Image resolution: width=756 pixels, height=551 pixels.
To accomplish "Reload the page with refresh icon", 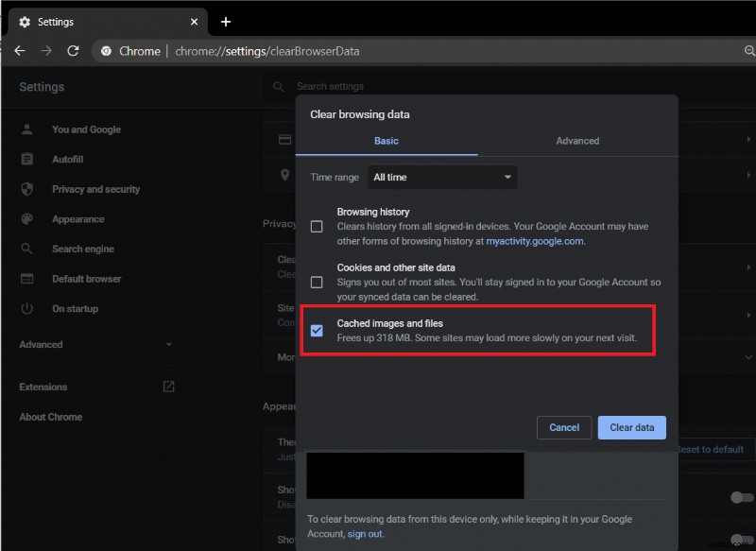I will point(73,51).
